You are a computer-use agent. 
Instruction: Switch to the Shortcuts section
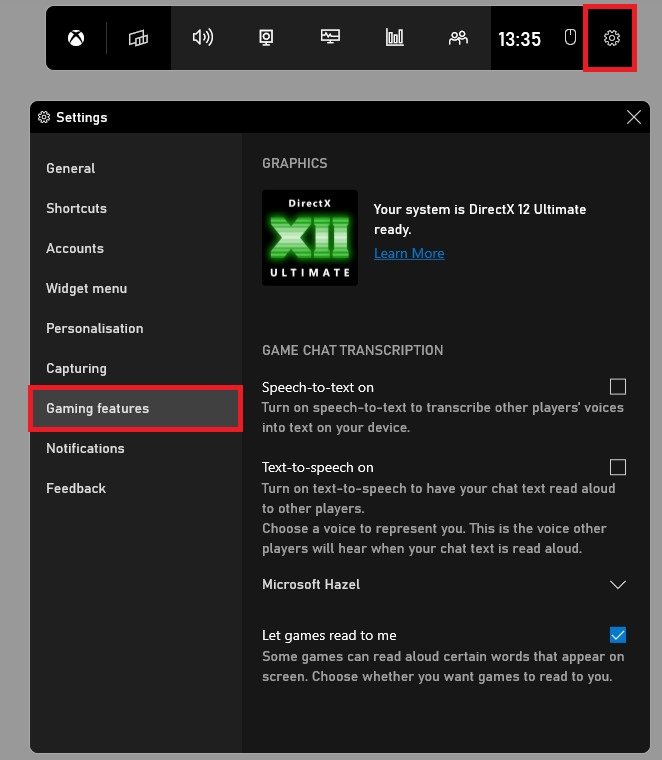pos(76,208)
